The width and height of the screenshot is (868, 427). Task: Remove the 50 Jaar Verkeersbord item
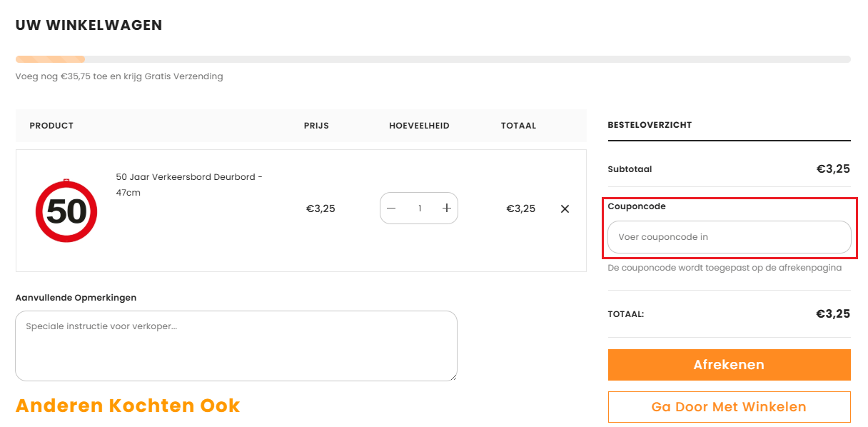pyautogui.click(x=565, y=209)
